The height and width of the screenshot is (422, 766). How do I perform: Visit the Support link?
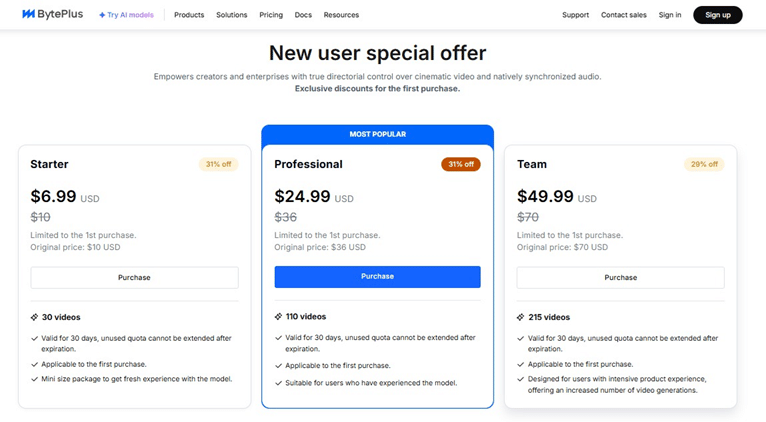(x=575, y=15)
